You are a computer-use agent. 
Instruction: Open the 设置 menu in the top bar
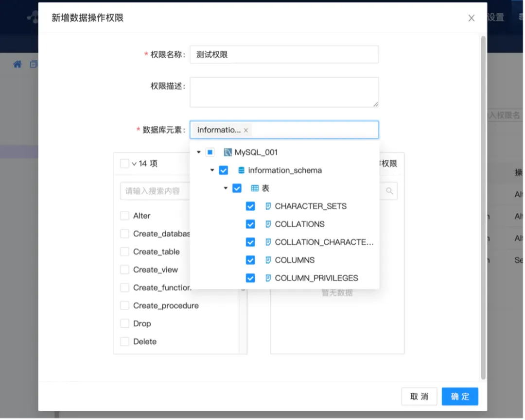click(x=496, y=16)
